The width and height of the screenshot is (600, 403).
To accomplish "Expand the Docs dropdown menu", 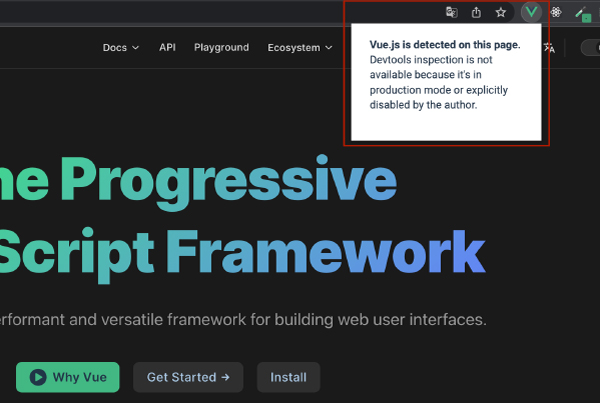I will point(121,47).
